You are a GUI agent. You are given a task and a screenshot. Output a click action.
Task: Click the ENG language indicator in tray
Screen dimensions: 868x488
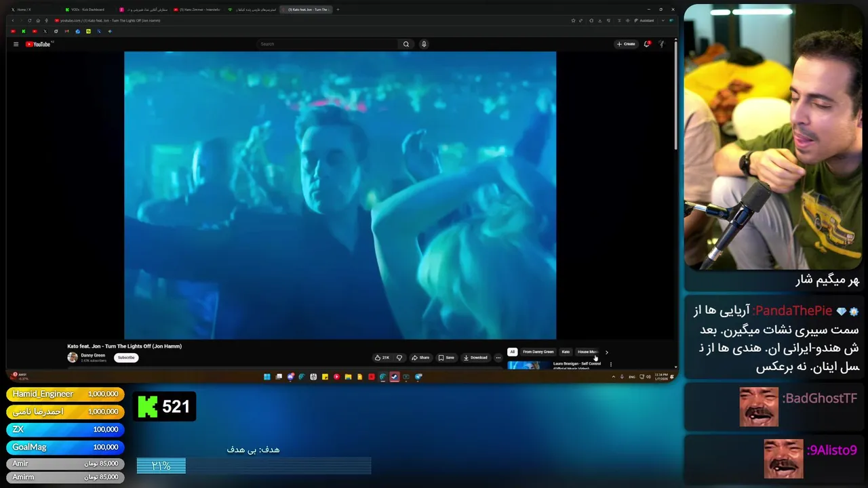(632, 377)
